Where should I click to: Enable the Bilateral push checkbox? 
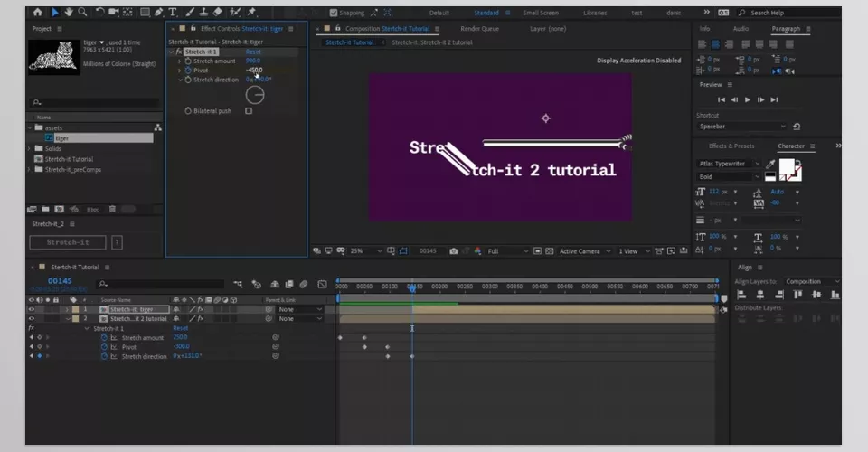pos(249,111)
